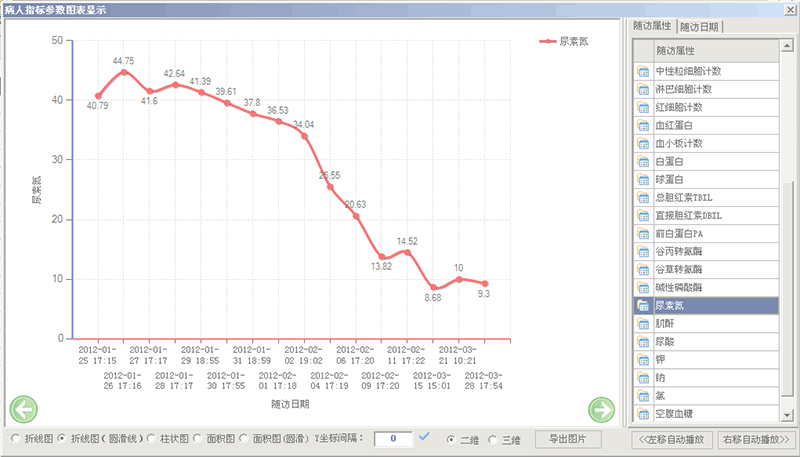The width and height of the screenshot is (800, 457).
Task: Click the blue checkmark to apply Y interval
Action: point(425,437)
